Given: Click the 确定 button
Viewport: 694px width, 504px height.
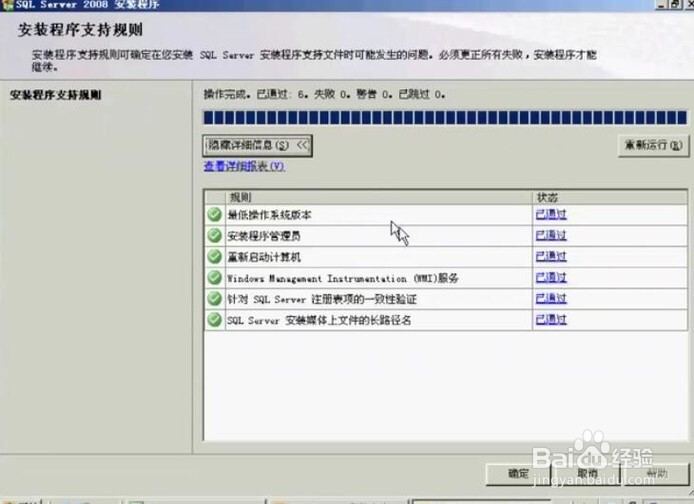Looking at the screenshot, I should [518, 474].
